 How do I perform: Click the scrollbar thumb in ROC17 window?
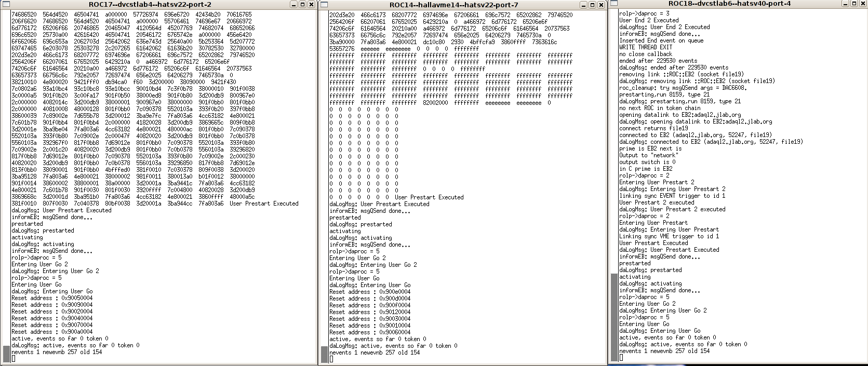pyautogui.click(x=6, y=355)
